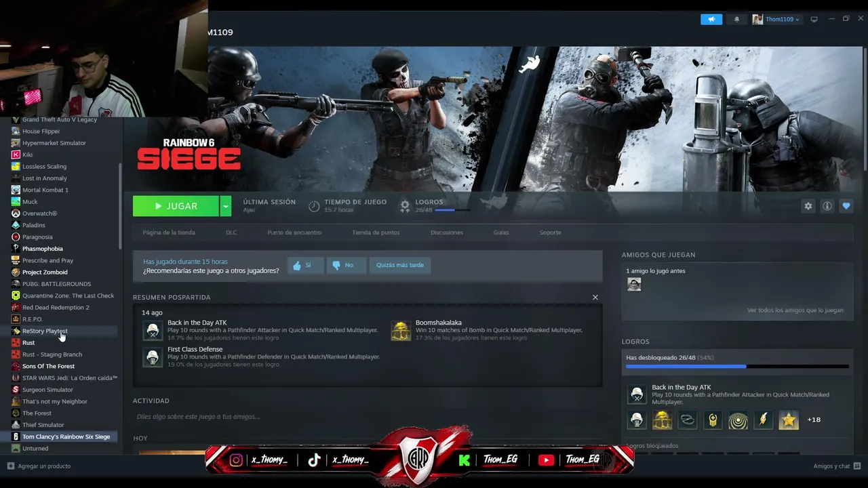This screenshot has width=868, height=488.
Task: Expand the dropdown arrow beside JUGAR
Action: [x=226, y=206]
